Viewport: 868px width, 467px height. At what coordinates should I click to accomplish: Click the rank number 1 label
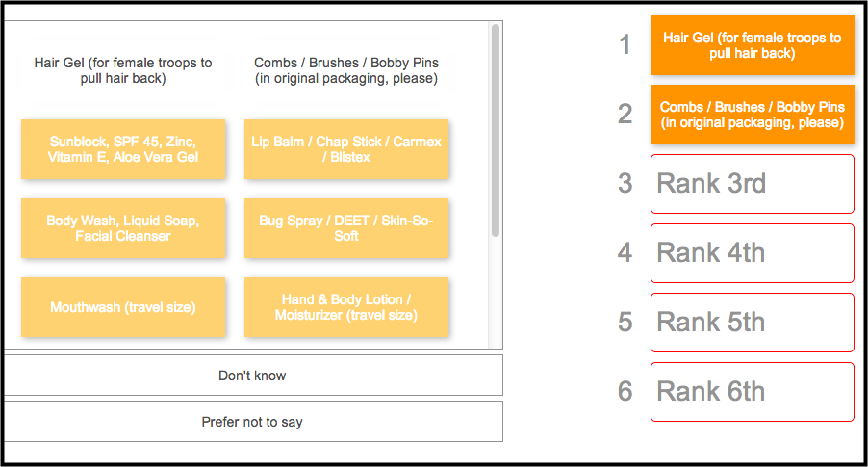[625, 45]
